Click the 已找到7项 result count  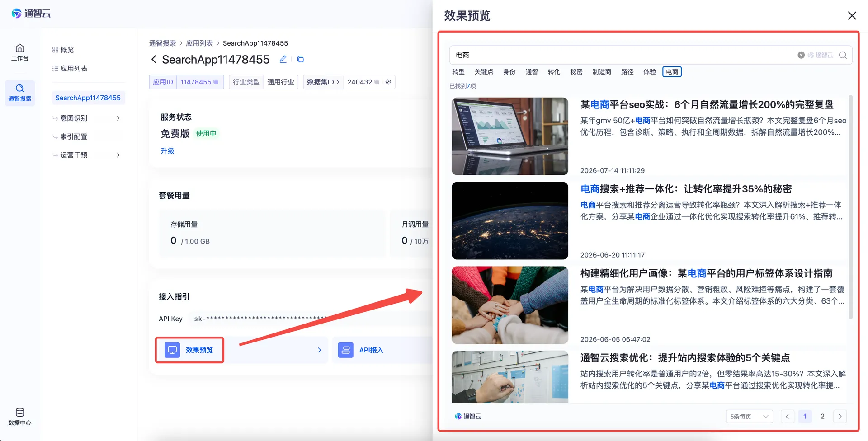coord(462,86)
